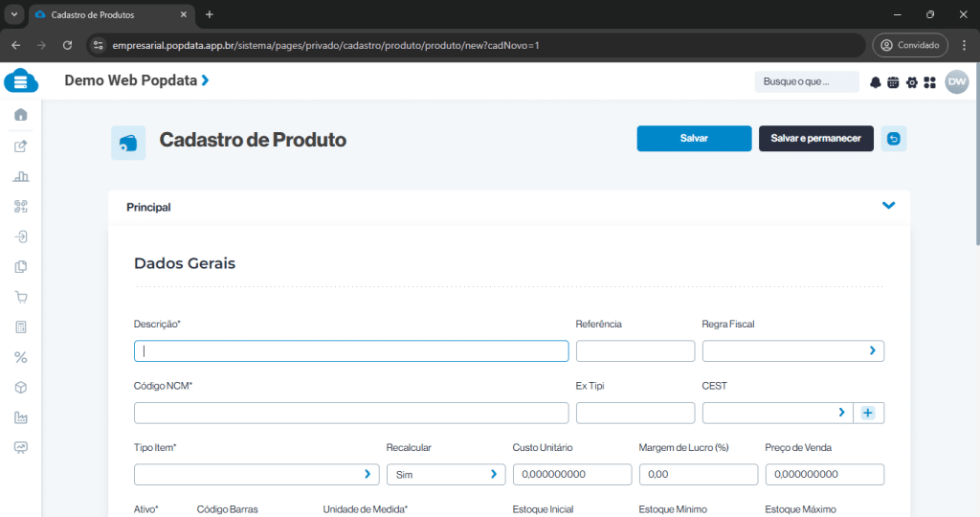Click the home icon in the sidebar

(x=21, y=115)
